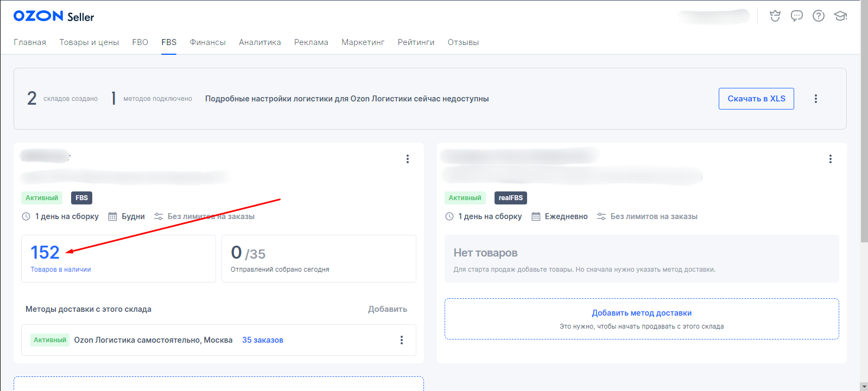Click the FBS badge on first warehouse
Viewport: 868px width, 391px height.
pyautogui.click(x=82, y=198)
